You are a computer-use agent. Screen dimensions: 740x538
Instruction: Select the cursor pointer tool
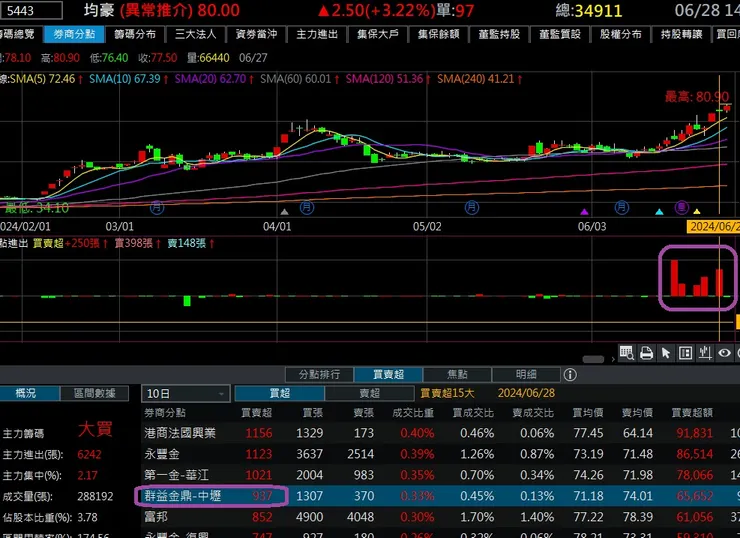[x=666, y=353]
